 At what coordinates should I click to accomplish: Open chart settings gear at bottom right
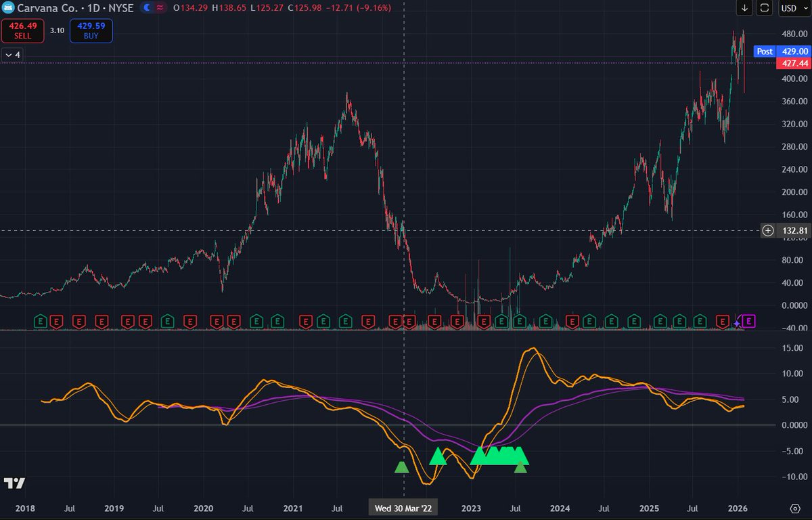tap(794, 508)
